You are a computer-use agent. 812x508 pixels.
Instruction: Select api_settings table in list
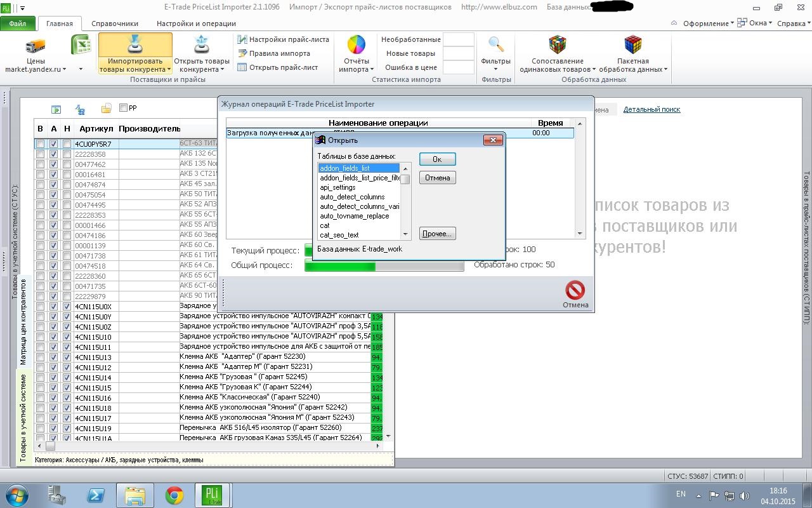(359, 187)
